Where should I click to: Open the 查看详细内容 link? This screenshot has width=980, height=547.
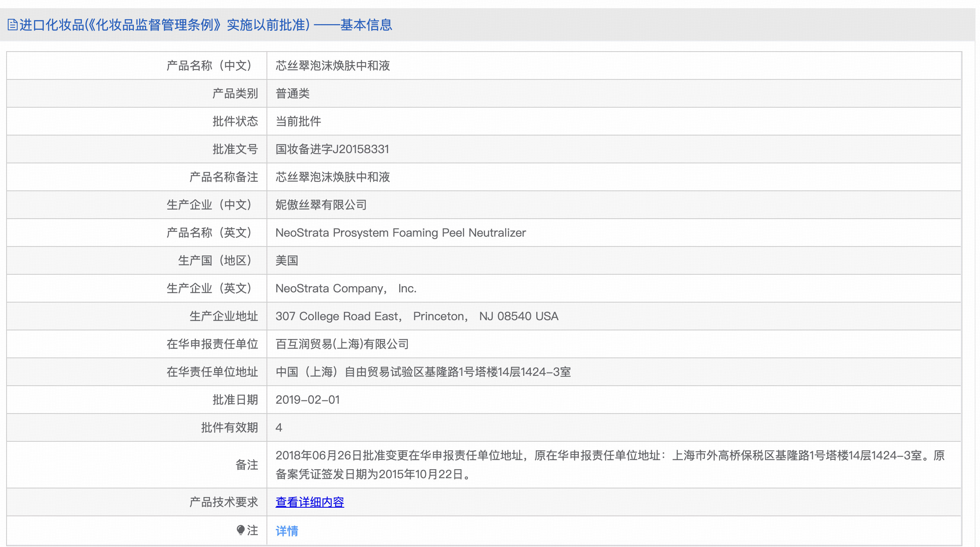coord(309,502)
